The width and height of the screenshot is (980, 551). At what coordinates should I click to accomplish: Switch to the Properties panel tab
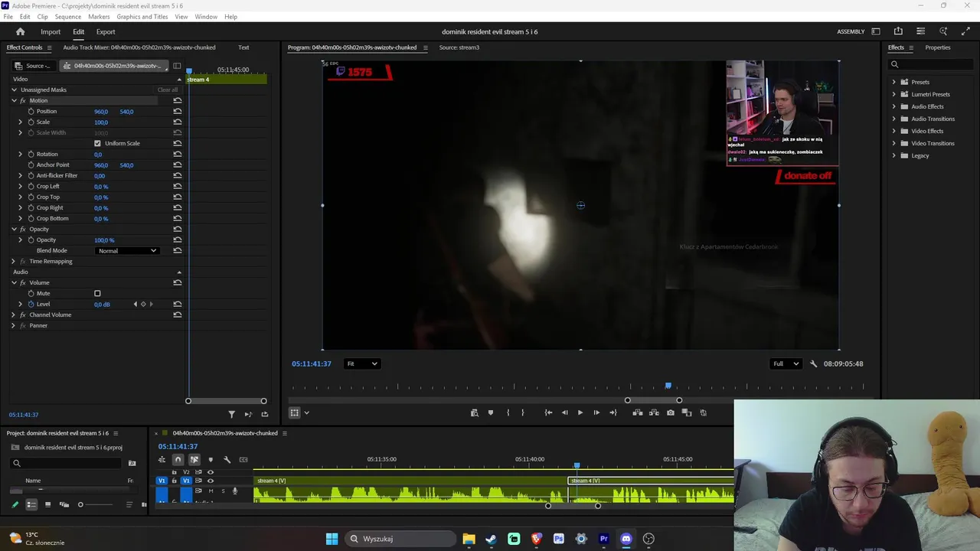[937, 47]
